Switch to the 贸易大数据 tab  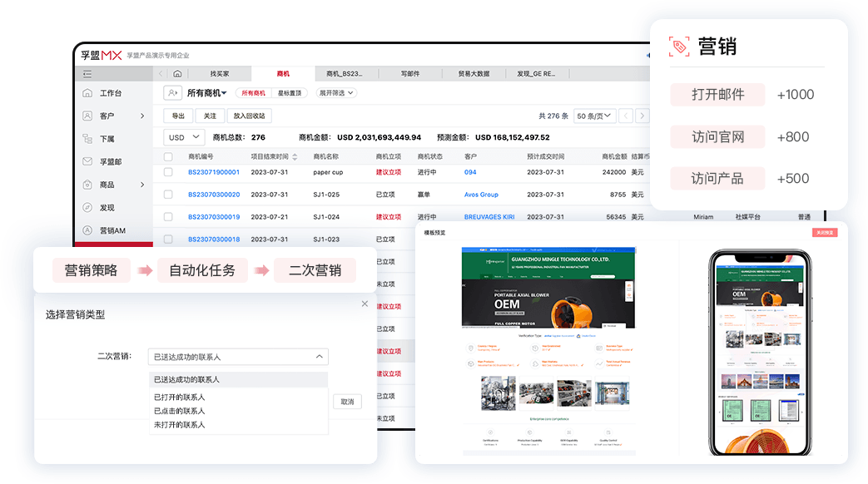[x=474, y=74]
